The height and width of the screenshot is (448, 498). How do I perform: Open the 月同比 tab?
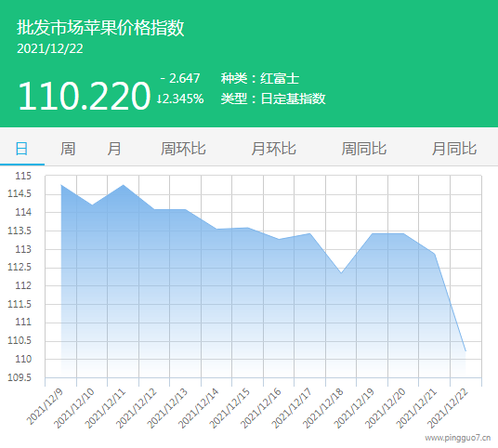click(454, 149)
